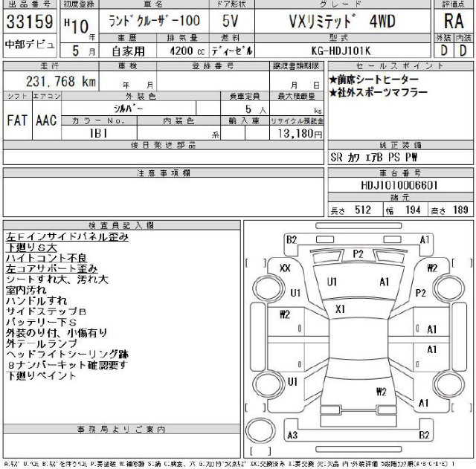This screenshot has width=476, height=469.
Task: Select the P2 mark at the diagram top center
Action: point(358,253)
